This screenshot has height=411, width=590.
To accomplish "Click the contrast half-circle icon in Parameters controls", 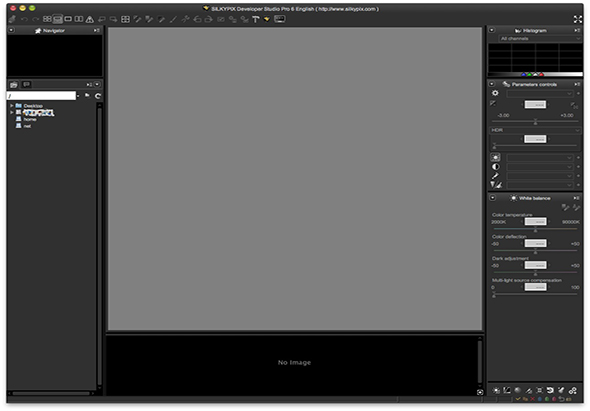I will point(496,167).
